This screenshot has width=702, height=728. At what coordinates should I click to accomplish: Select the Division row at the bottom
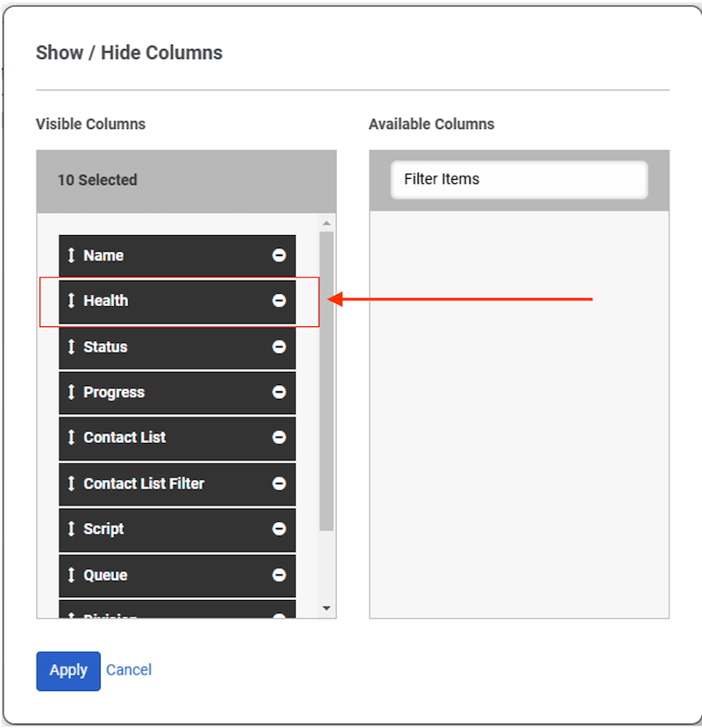175,616
